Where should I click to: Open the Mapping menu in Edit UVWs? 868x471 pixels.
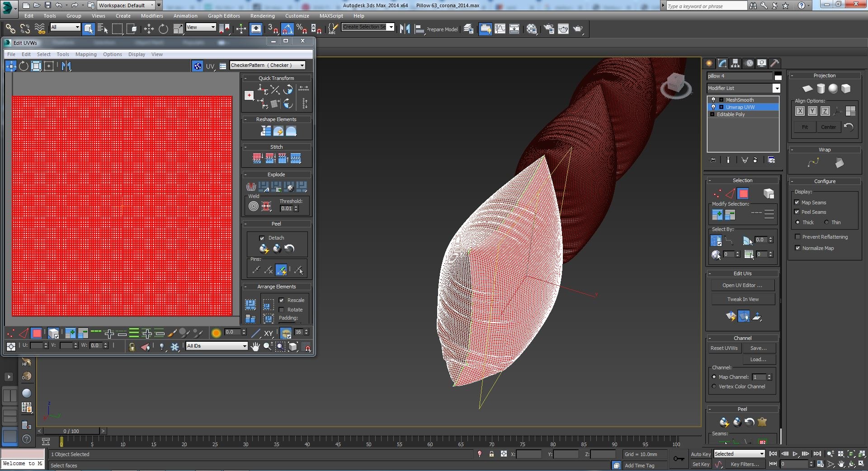click(x=86, y=54)
